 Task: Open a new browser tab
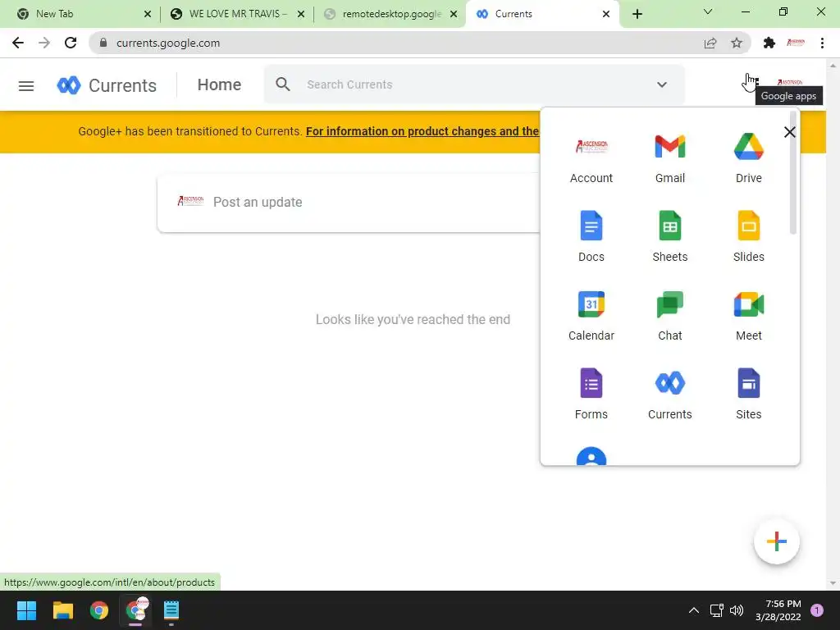coord(637,14)
